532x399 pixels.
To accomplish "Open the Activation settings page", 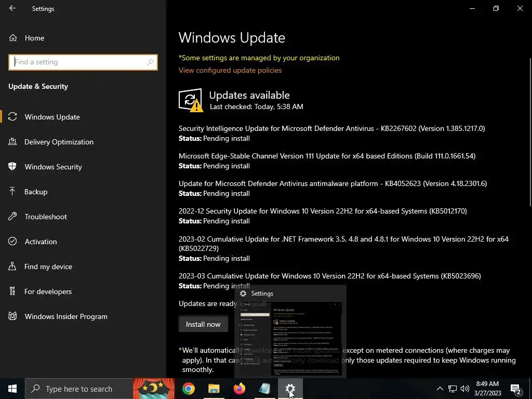I will pos(41,242).
